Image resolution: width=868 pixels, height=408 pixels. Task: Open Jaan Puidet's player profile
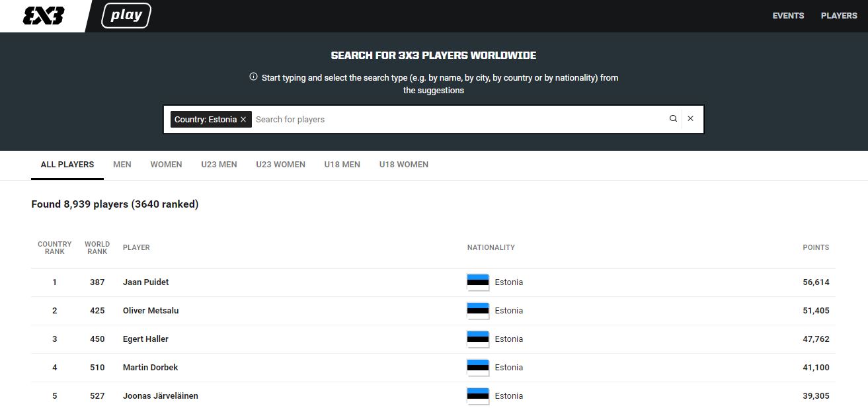pos(145,282)
